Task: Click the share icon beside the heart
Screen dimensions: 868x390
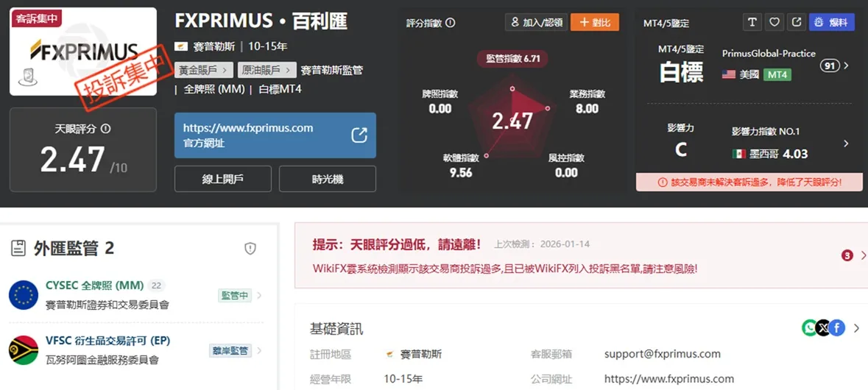Action: tap(797, 22)
